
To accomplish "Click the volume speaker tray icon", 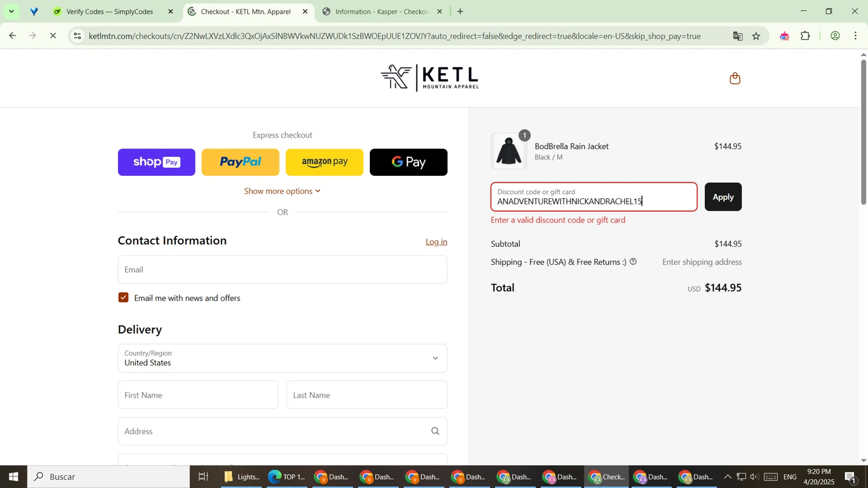I will pos(754,477).
